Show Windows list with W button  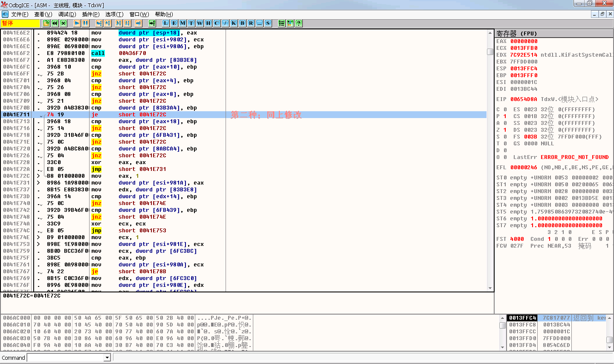(x=200, y=23)
